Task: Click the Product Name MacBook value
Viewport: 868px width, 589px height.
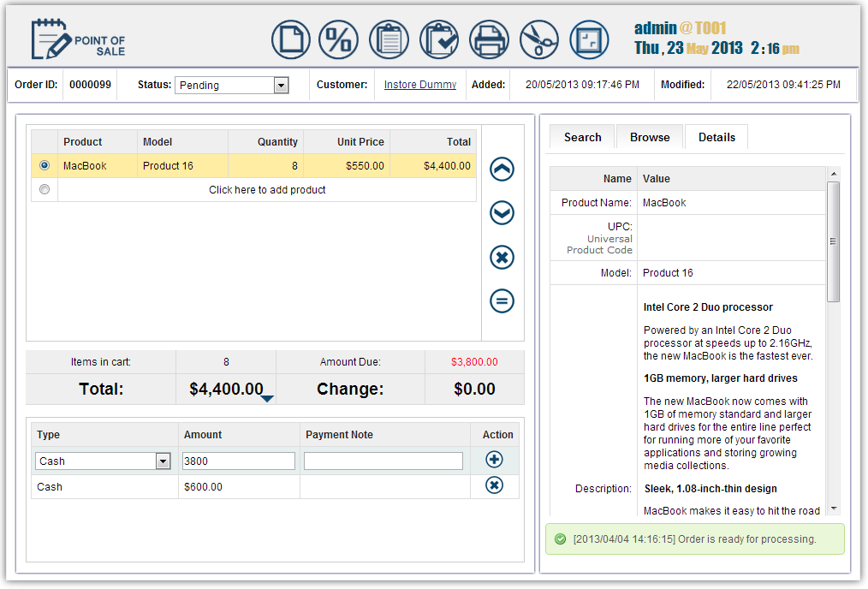Action: [664, 203]
